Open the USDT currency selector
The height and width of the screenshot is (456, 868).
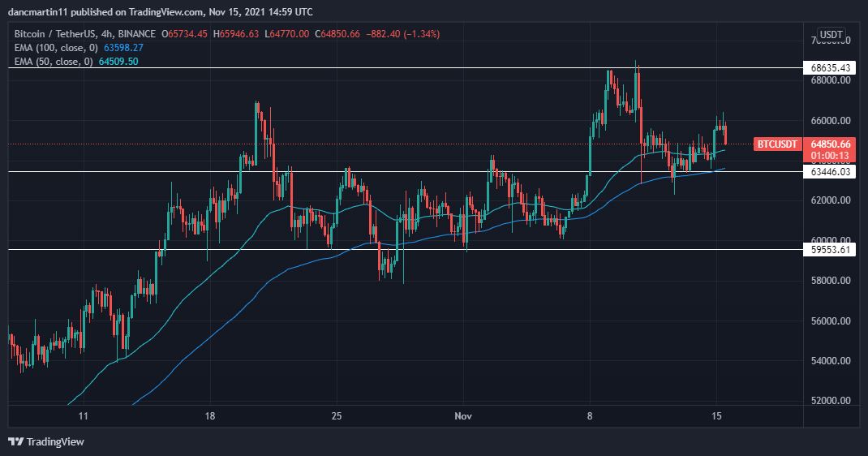click(831, 35)
